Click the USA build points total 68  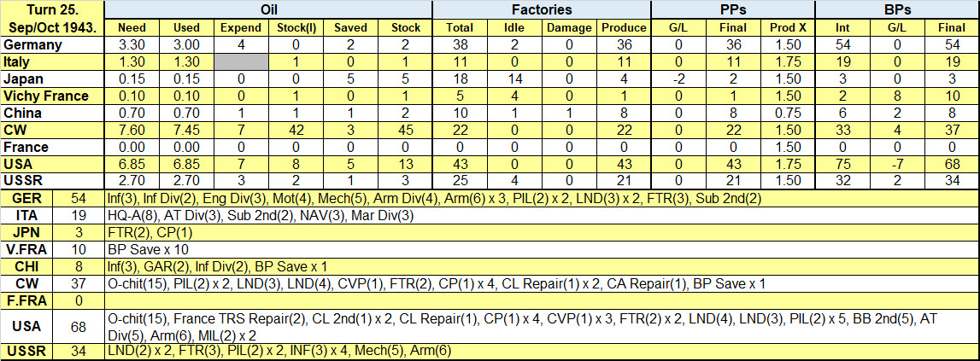pos(79,326)
